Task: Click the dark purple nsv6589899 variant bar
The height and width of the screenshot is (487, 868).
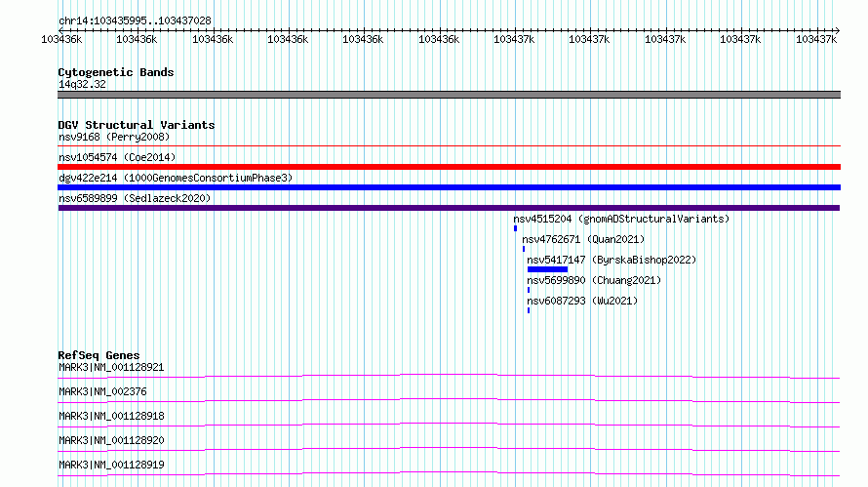Action: coord(449,208)
